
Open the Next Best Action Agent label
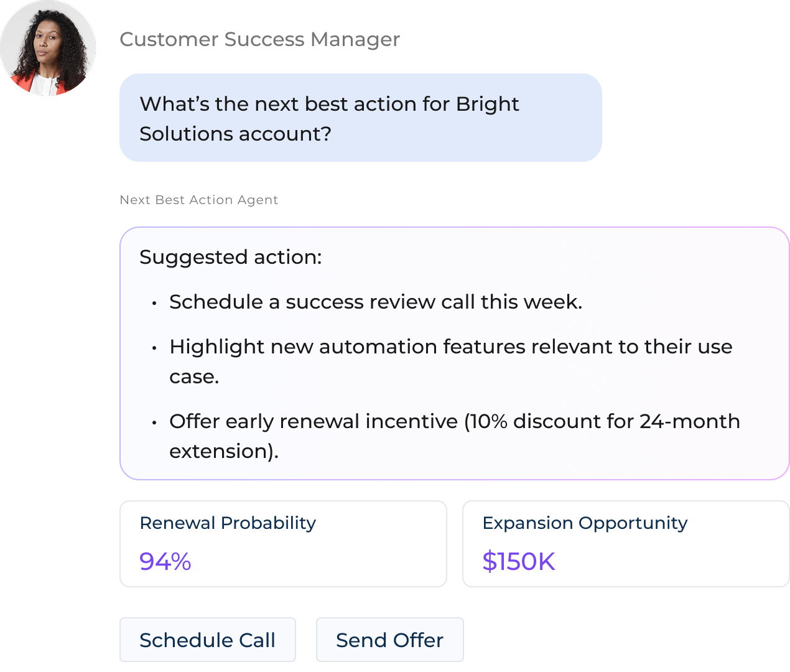tap(199, 200)
